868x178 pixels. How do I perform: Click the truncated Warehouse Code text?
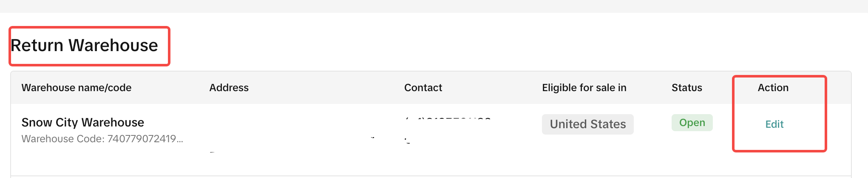(x=102, y=139)
